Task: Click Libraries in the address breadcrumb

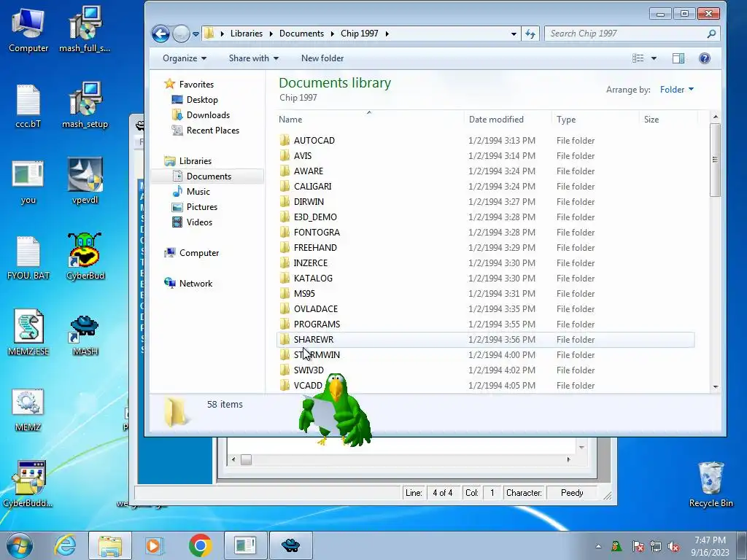Action: tap(247, 34)
